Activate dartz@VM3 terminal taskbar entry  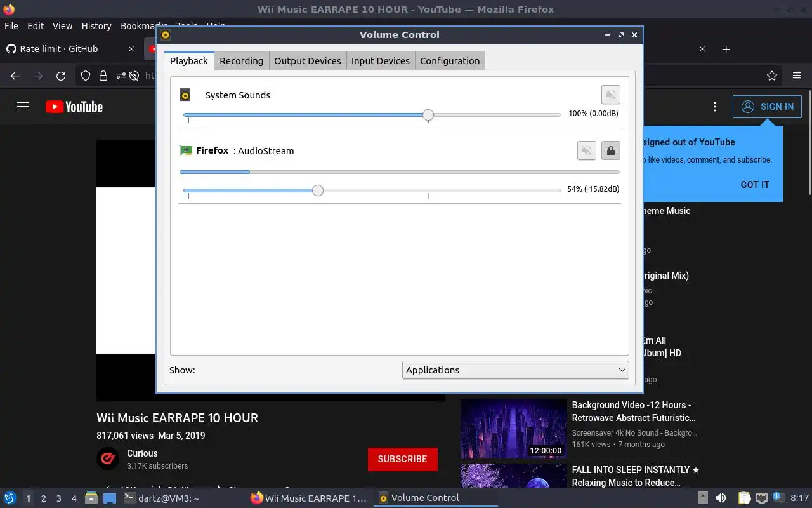[x=164, y=498]
